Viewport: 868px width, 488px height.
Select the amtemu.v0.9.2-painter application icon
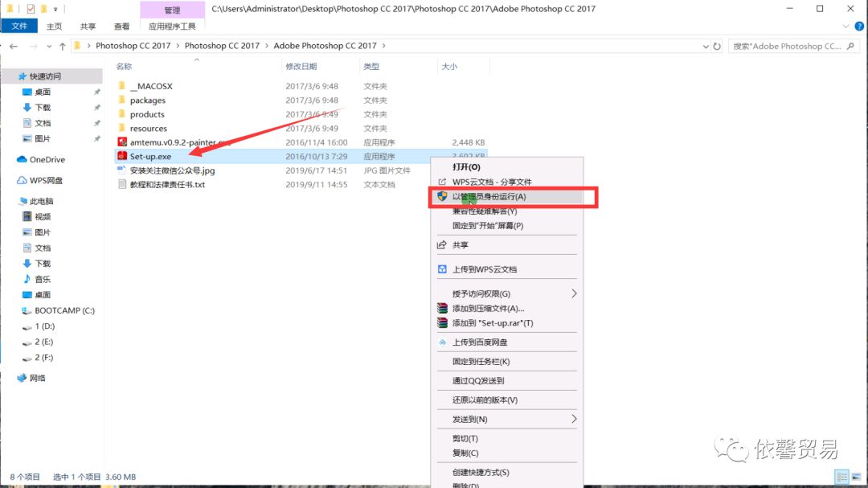tap(122, 142)
